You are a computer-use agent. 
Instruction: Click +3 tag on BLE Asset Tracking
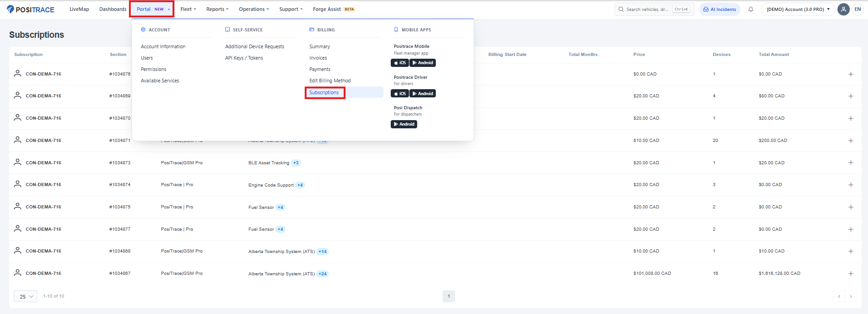[296, 163]
